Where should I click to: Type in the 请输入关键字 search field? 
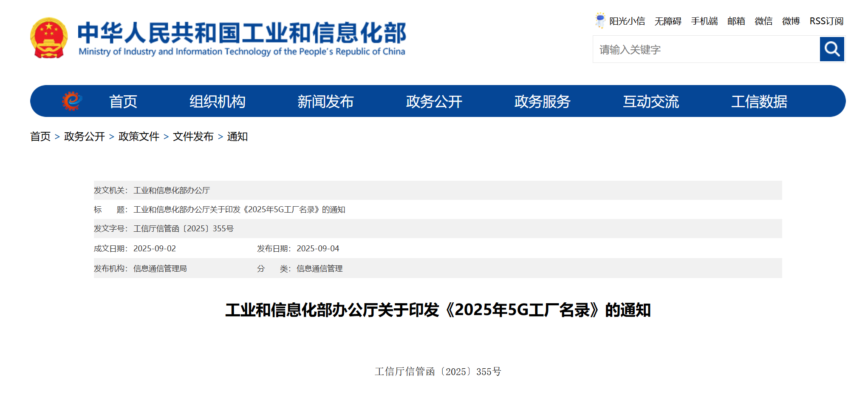pyautogui.click(x=706, y=50)
